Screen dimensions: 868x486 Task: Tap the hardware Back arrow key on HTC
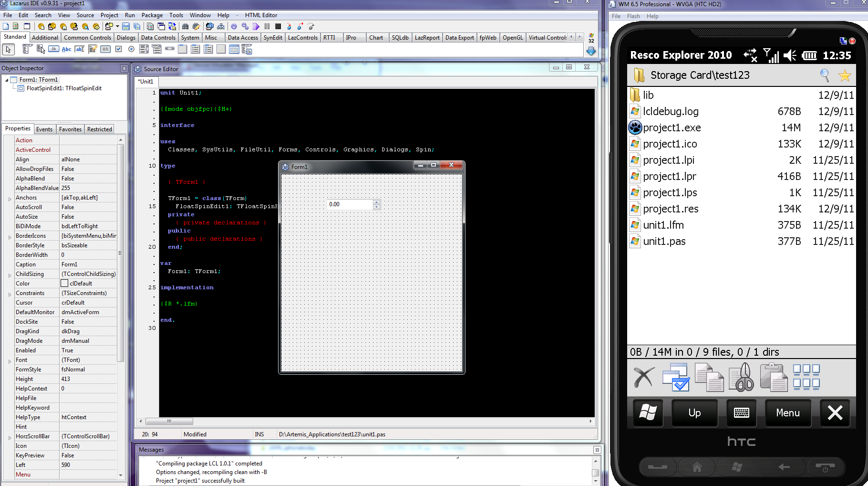(784, 467)
